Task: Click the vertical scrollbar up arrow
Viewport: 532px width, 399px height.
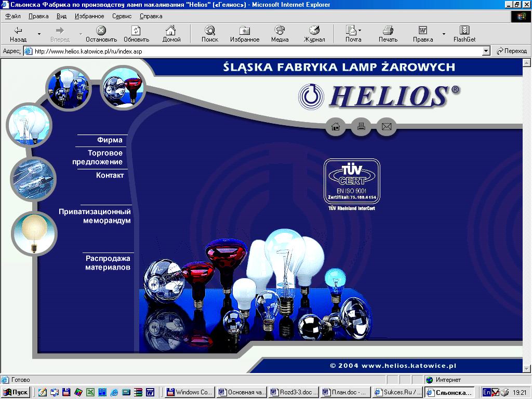Action: pyautogui.click(x=527, y=62)
